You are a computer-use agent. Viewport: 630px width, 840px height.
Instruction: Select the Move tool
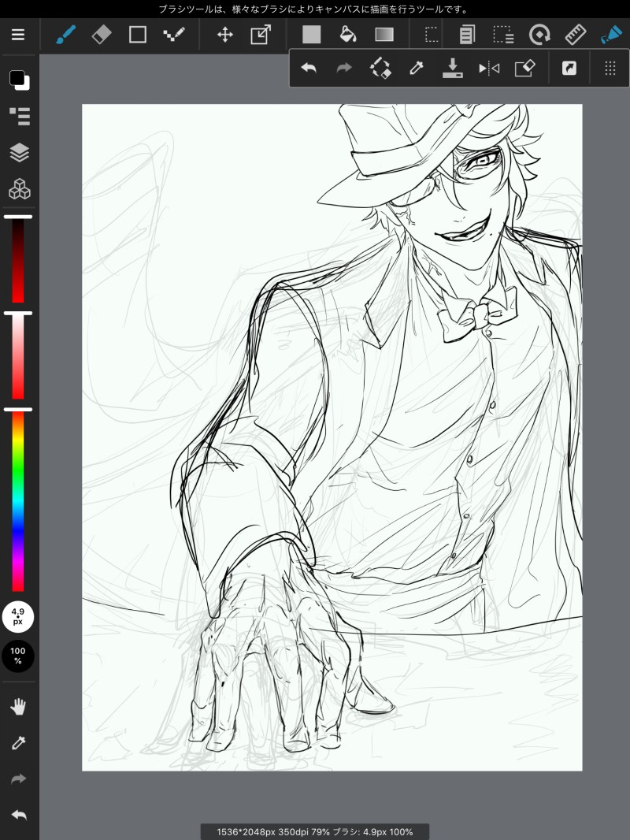point(224,35)
